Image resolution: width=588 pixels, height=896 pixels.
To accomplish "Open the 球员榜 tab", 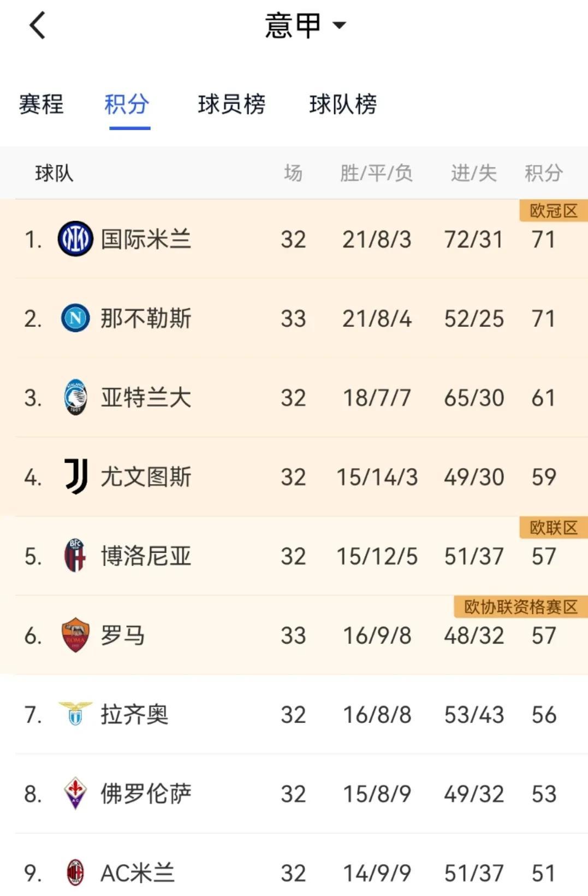I will [231, 104].
